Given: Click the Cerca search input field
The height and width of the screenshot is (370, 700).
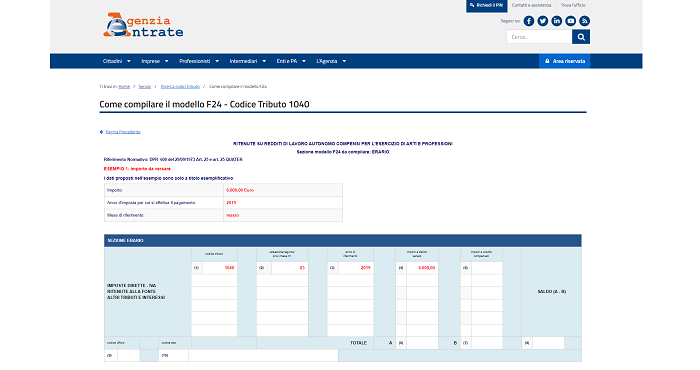Looking at the screenshot, I should click(x=539, y=37).
